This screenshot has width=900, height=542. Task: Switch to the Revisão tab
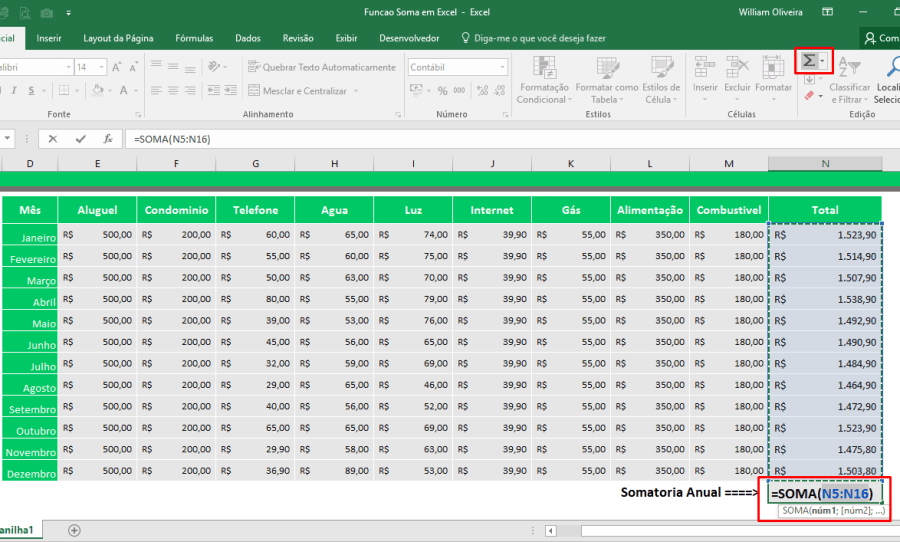[x=298, y=38]
